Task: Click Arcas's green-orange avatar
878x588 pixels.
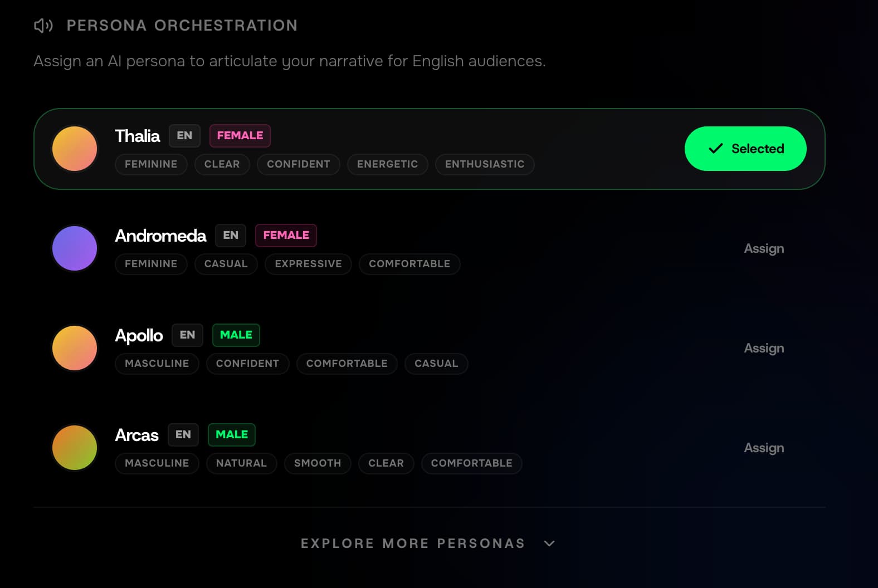Action: (74, 448)
